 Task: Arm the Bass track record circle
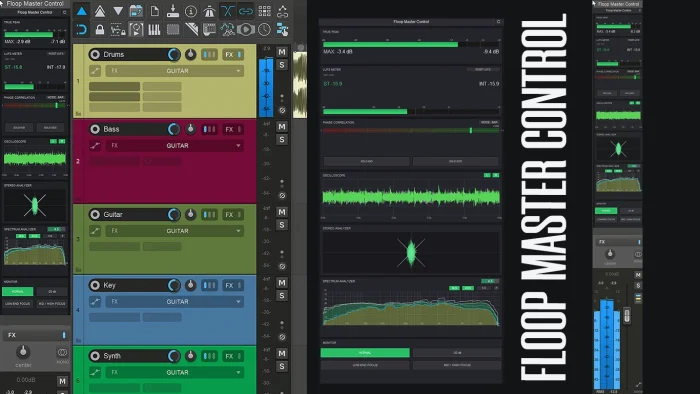tap(95, 129)
